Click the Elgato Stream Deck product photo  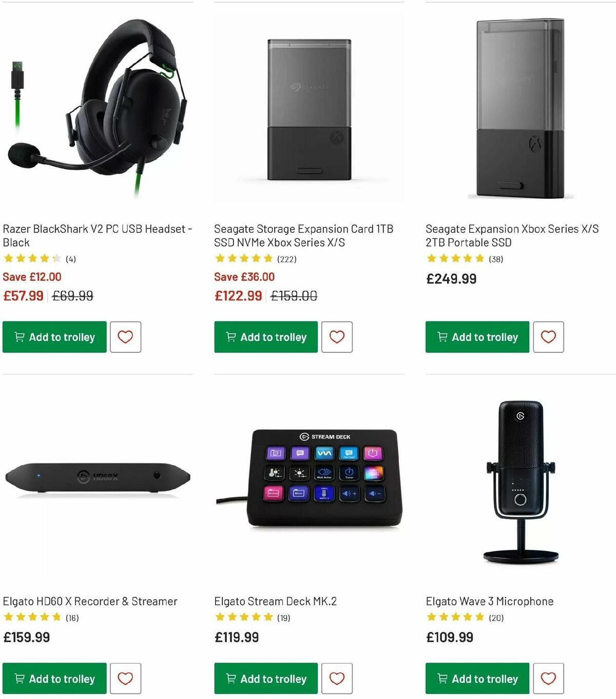click(x=318, y=478)
